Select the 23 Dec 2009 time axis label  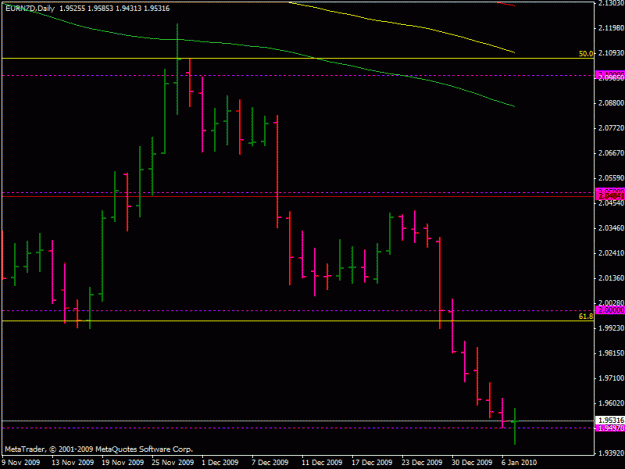[x=422, y=462]
